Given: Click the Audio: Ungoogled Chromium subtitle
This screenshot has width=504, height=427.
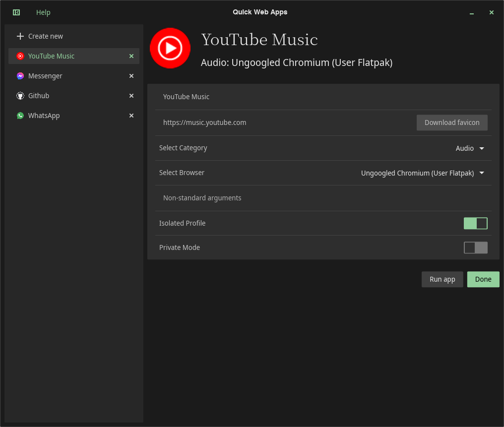Looking at the screenshot, I should pyautogui.click(x=297, y=62).
